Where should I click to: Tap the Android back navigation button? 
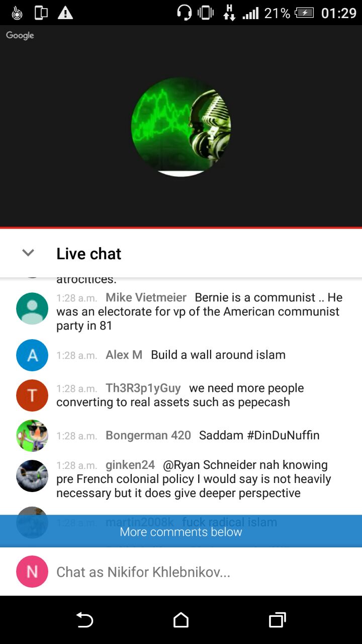(x=84, y=620)
